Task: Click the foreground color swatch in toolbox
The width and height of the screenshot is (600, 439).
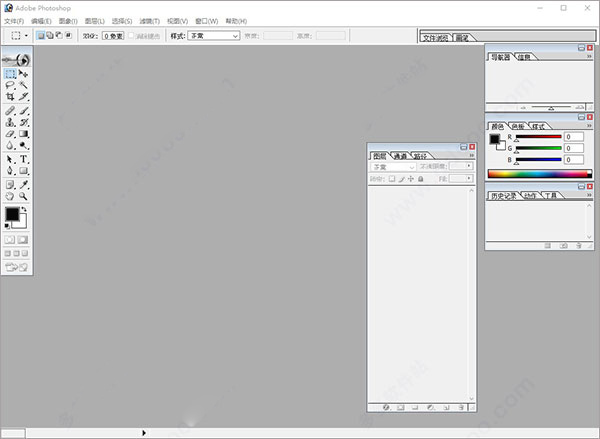Action: [12, 214]
